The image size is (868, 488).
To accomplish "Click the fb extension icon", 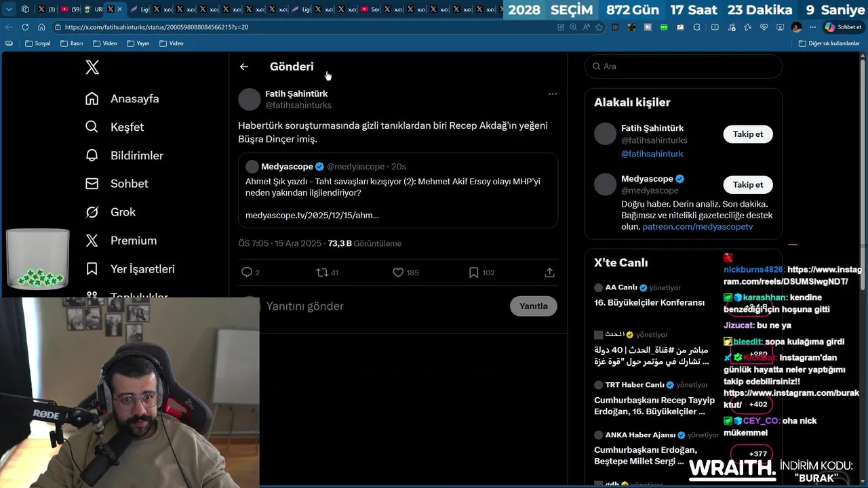I will tap(648, 27).
